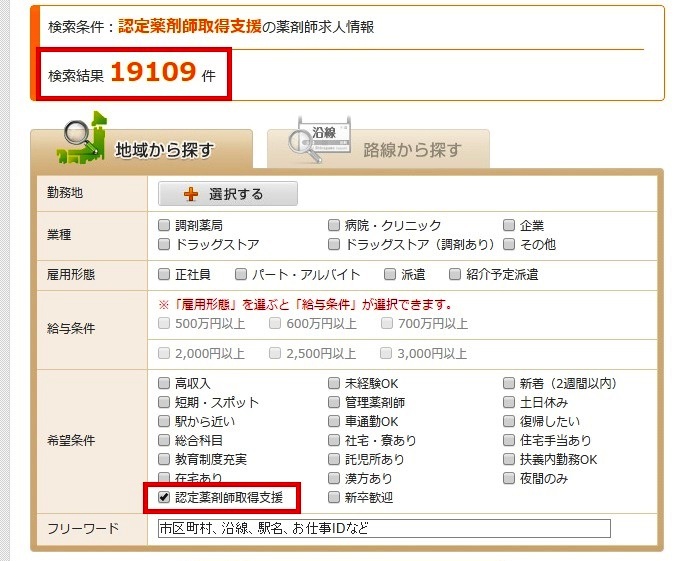The width and height of the screenshot is (689, 561).
Task: Click the railway line sign icon
Action: pyautogui.click(x=318, y=144)
